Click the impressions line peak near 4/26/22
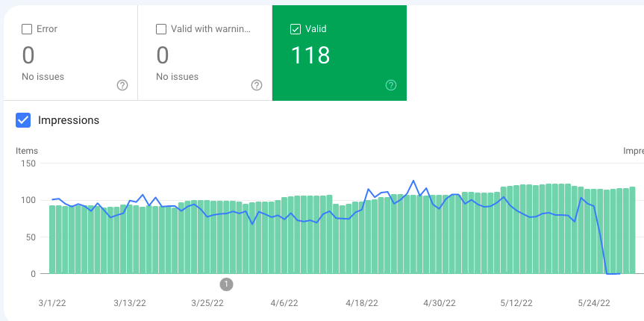The image size is (644, 321). pos(413,181)
